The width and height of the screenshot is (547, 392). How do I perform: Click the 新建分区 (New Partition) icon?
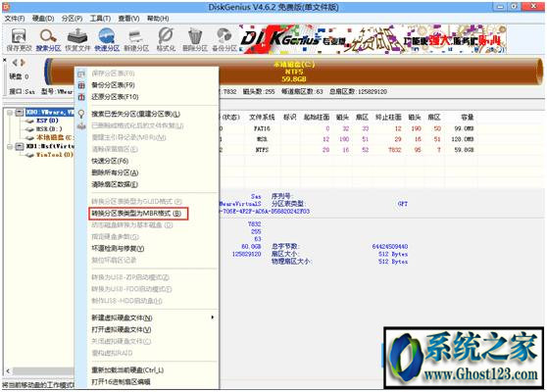[136, 39]
